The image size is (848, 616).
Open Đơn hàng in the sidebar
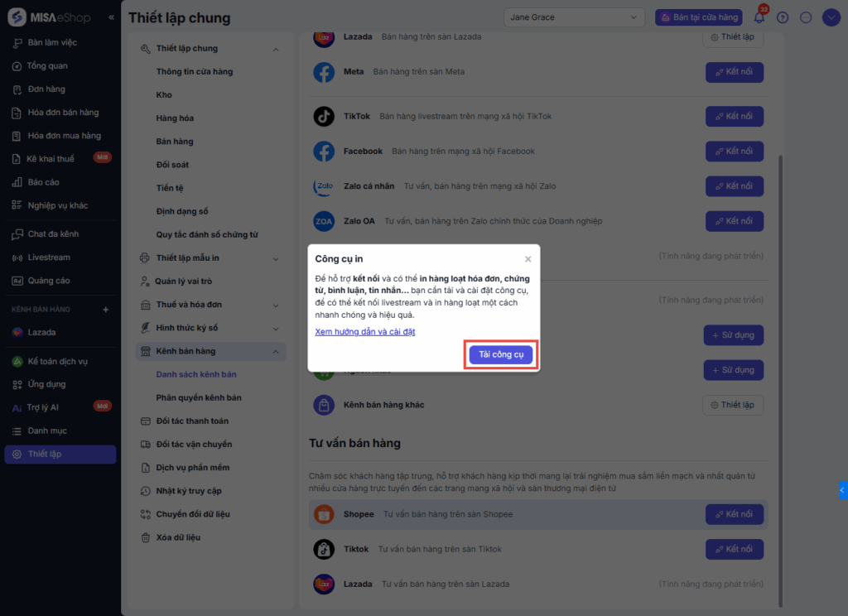[x=46, y=89]
